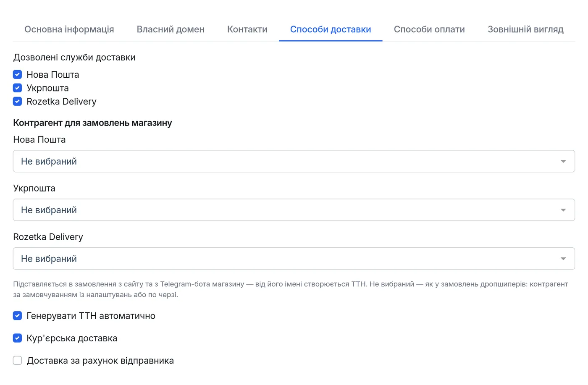Open the Способи оплати tab
588x385 pixels.
click(429, 29)
